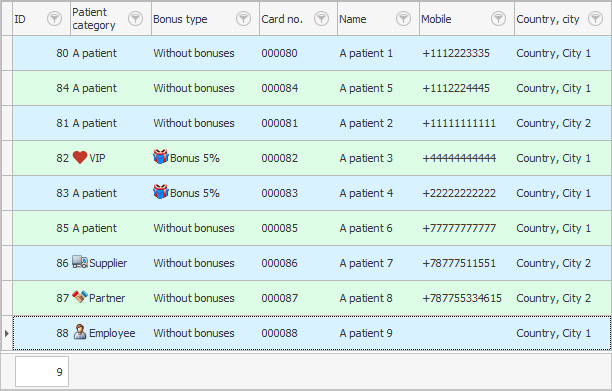612x391 pixels.
Task: Select mobile +78777511551
Action: [459, 263]
